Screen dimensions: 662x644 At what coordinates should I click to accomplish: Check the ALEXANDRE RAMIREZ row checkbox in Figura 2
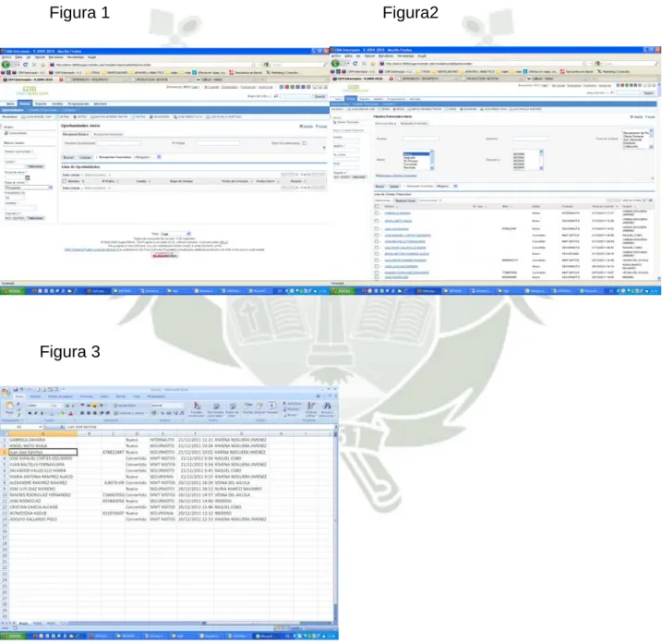377,261
